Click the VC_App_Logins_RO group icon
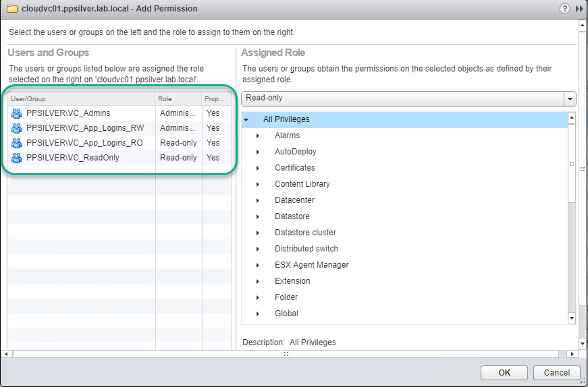The image size is (588, 387). (17, 143)
